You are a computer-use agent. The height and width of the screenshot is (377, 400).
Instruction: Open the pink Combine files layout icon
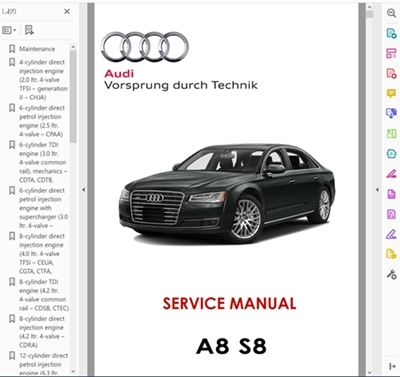tap(391, 53)
